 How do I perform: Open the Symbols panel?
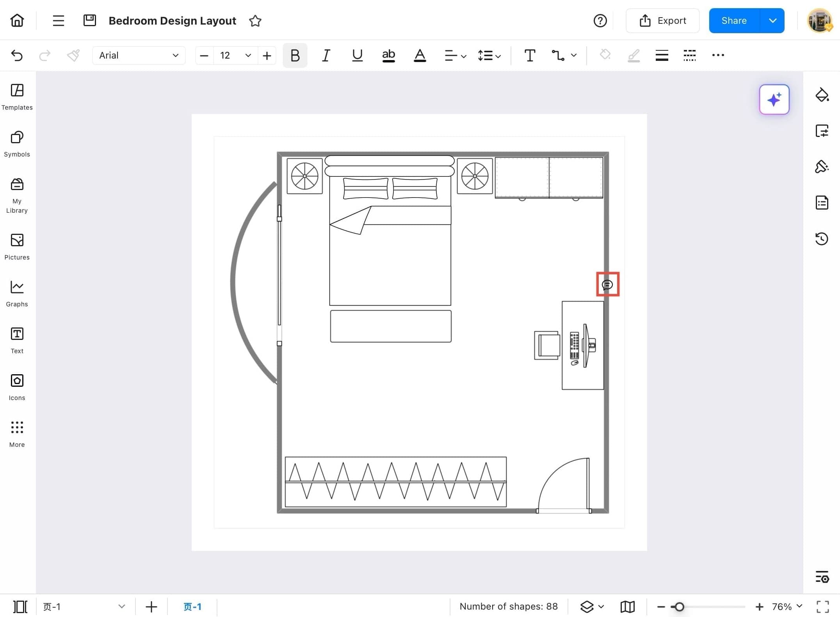click(17, 144)
